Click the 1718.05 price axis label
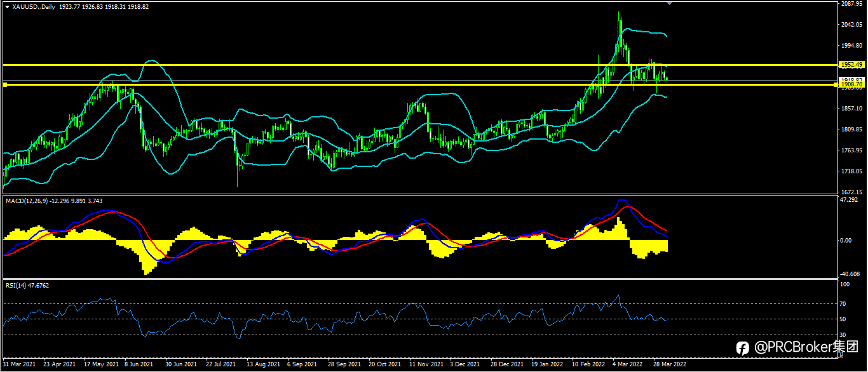The height and width of the screenshot is (372, 868). (851, 171)
